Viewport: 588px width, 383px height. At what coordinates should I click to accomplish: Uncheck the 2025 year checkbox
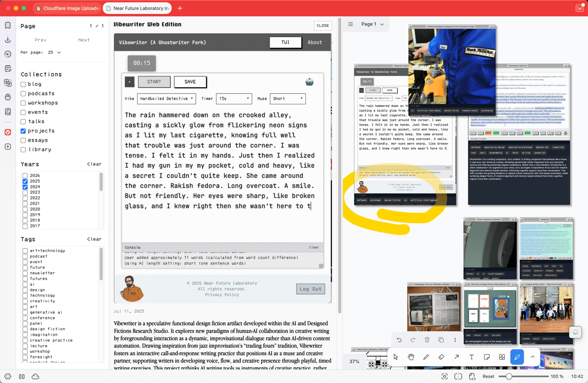point(25,181)
